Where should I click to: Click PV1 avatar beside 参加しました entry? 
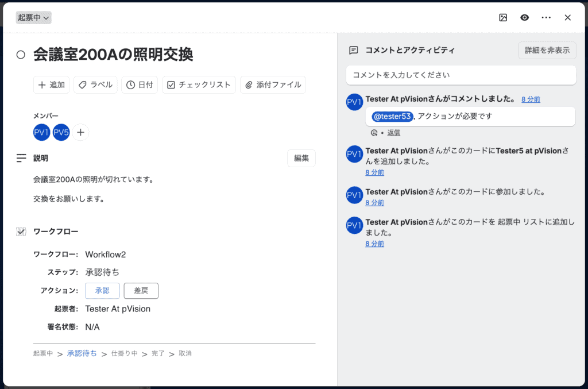coord(354,195)
